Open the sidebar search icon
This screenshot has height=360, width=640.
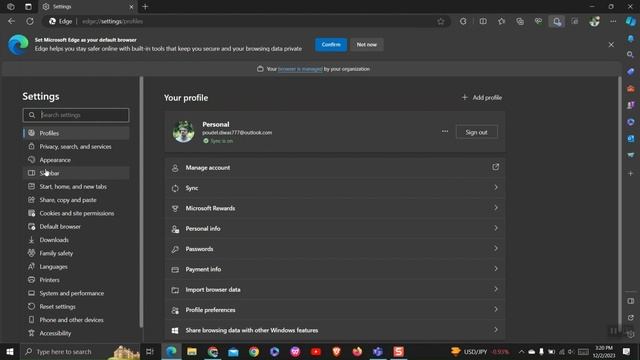[x=631, y=55]
